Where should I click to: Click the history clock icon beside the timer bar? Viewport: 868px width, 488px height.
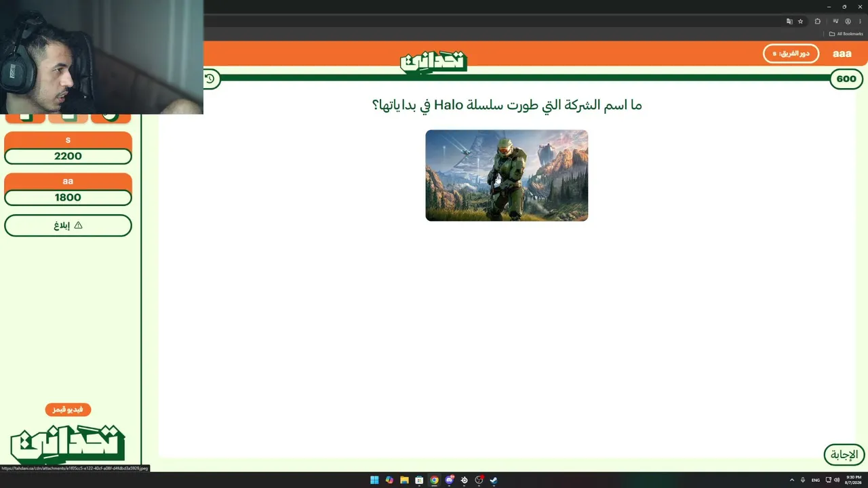[210, 79]
